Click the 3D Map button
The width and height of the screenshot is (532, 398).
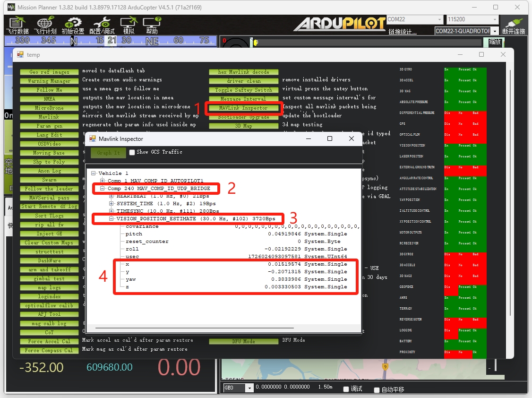pos(243,126)
